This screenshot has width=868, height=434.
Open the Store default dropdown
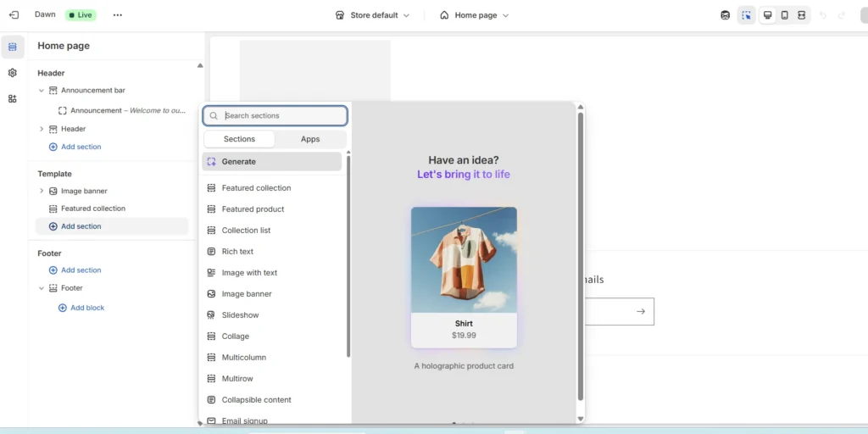372,15
